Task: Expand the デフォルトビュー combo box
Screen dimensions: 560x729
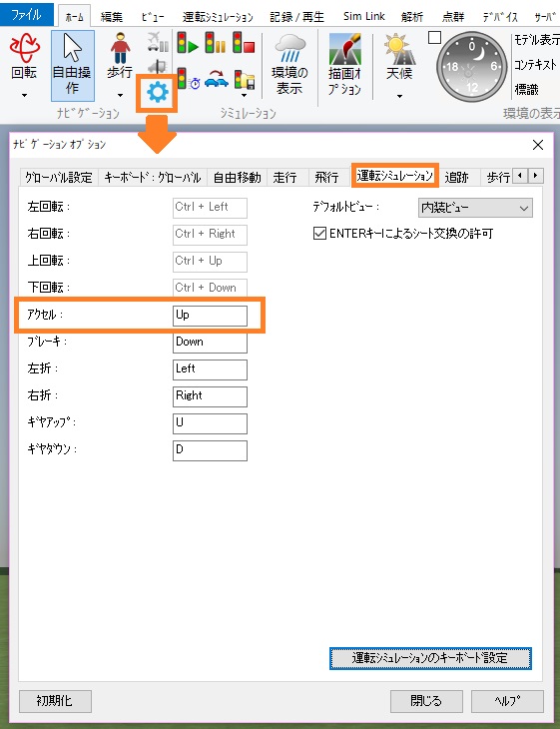Action: 475,208
